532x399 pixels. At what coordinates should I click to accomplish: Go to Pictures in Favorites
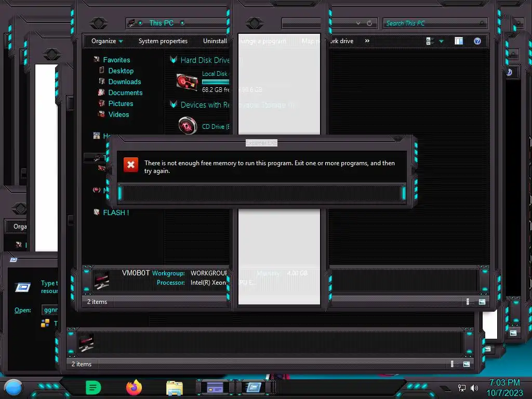121,103
